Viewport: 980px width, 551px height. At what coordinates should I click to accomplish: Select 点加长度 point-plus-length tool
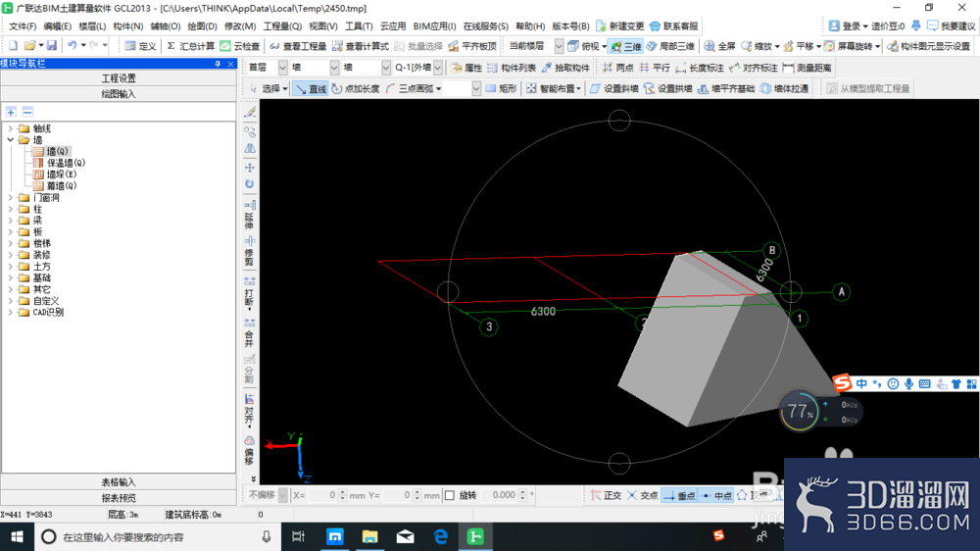pos(356,89)
